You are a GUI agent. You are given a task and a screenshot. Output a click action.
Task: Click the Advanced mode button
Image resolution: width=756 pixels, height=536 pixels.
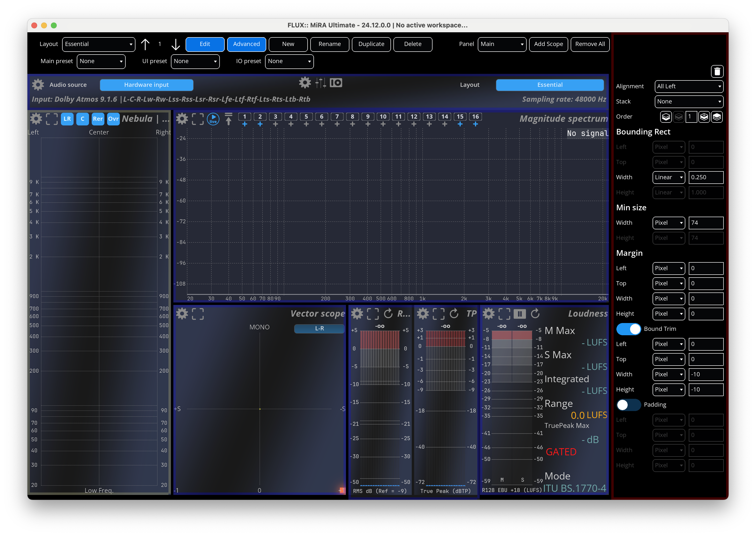coord(246,44)
